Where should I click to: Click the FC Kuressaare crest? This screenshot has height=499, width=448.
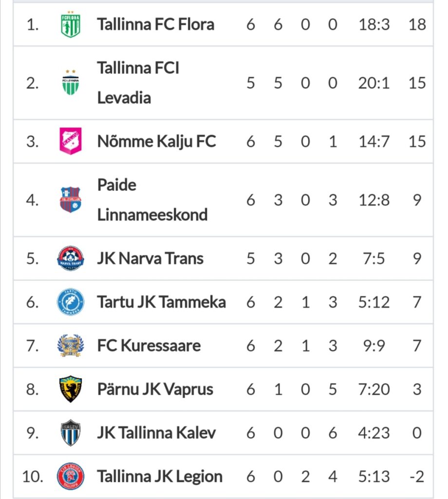[x=71, y=345]
